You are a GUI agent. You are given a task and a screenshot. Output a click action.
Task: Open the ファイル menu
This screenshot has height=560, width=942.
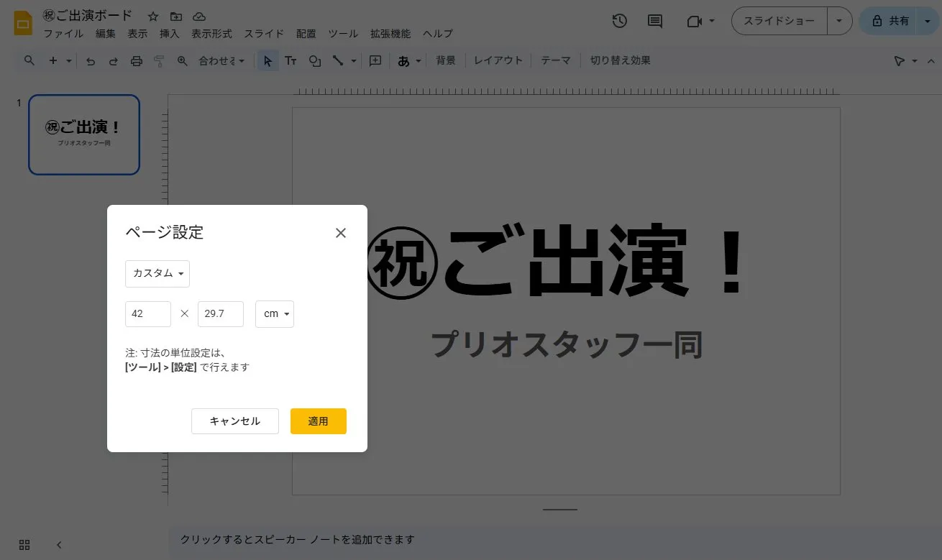63,34
